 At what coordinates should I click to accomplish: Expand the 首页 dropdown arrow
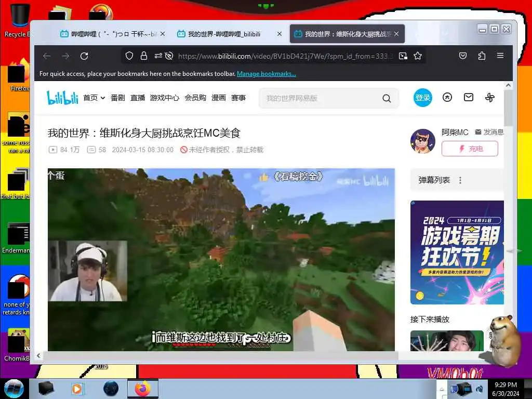pyautogui.click(x=103, y=98)
